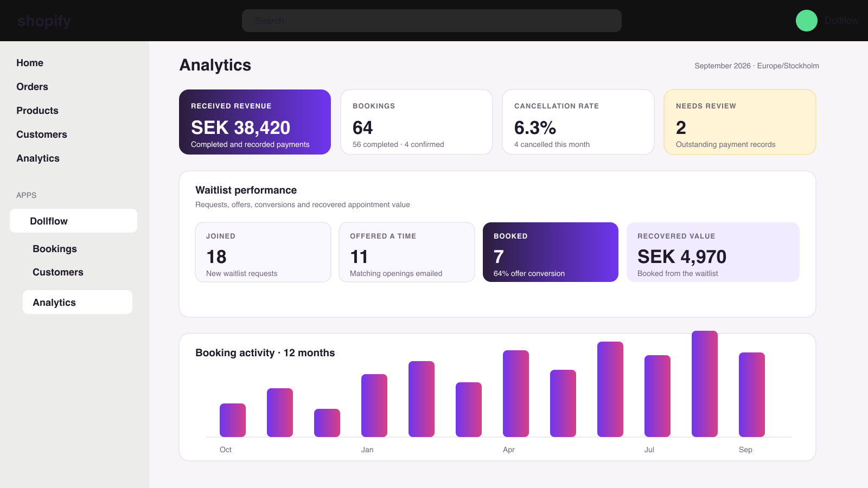Click the "4 cancelled this month" text
The image size is (868, 488).
tap(552, 144)
